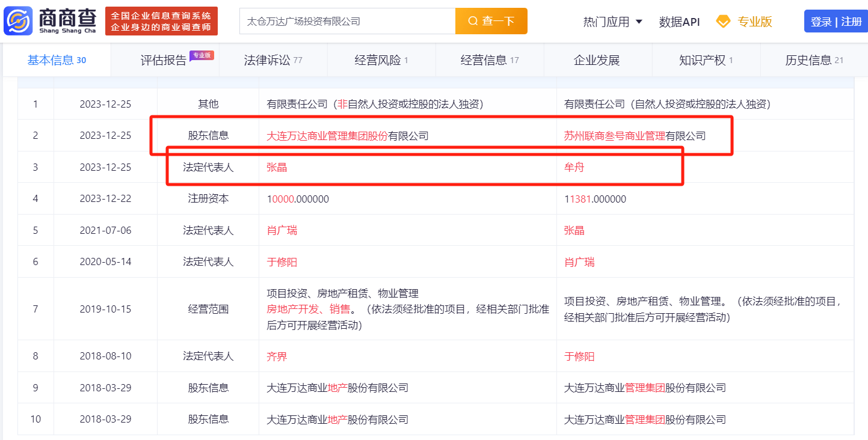Click the 其他 cell in row 1
Screen dimensions: 868x440
208,104
